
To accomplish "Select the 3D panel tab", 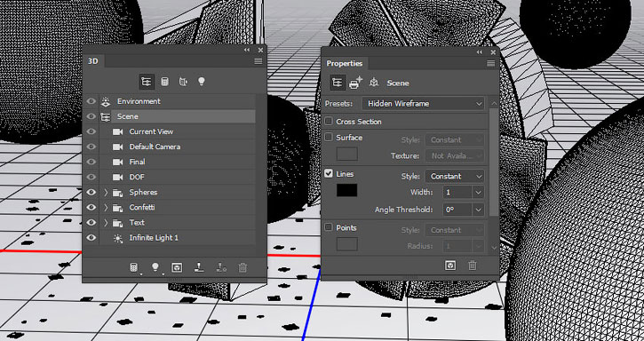I will coord(93,61).
